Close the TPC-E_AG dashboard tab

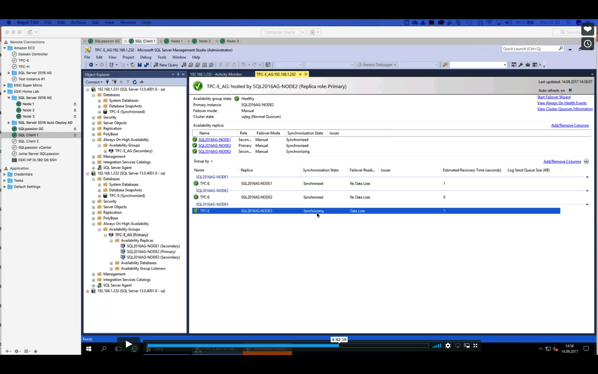[x=306, y=74]
